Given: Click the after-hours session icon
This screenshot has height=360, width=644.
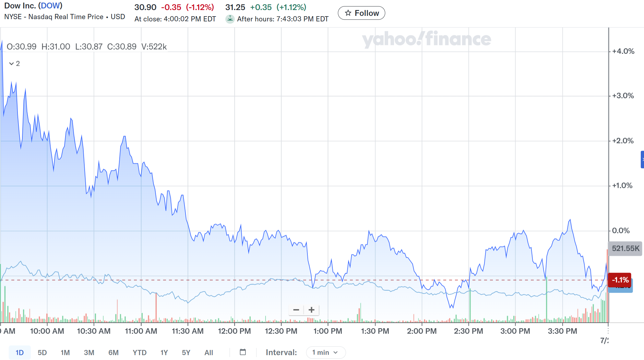Looking at the screenshot, I should point(230,19).
